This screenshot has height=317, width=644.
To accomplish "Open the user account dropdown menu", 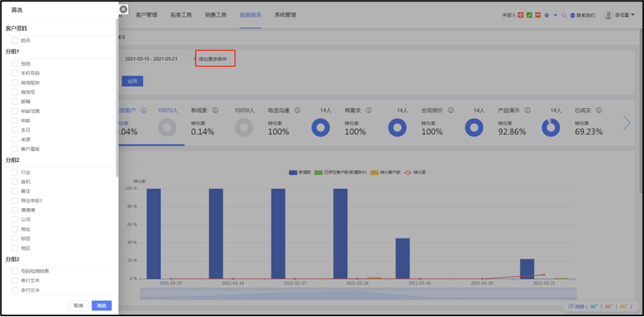I will pyautogui.click(x=620, y=15).
